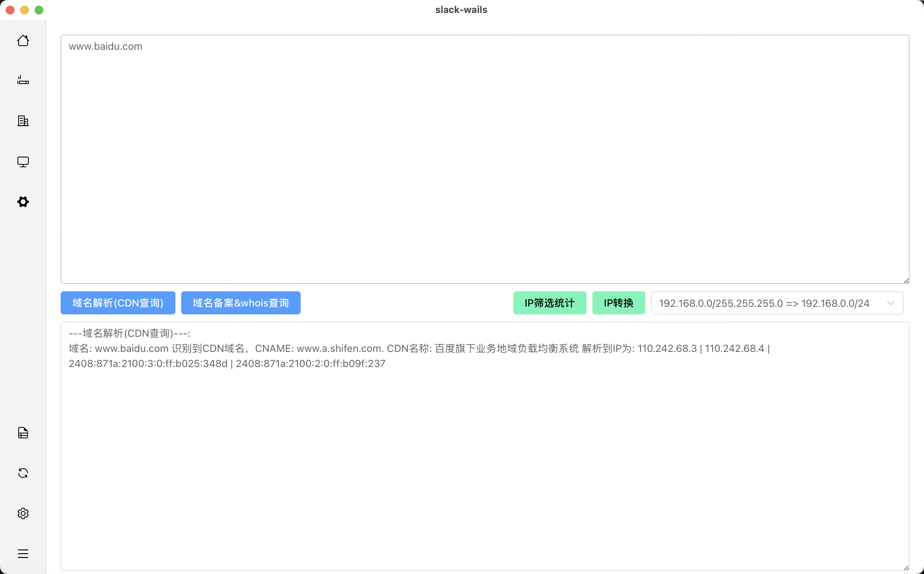
Task: Click the solid black gear tools icon
Action: pos(23,202)
